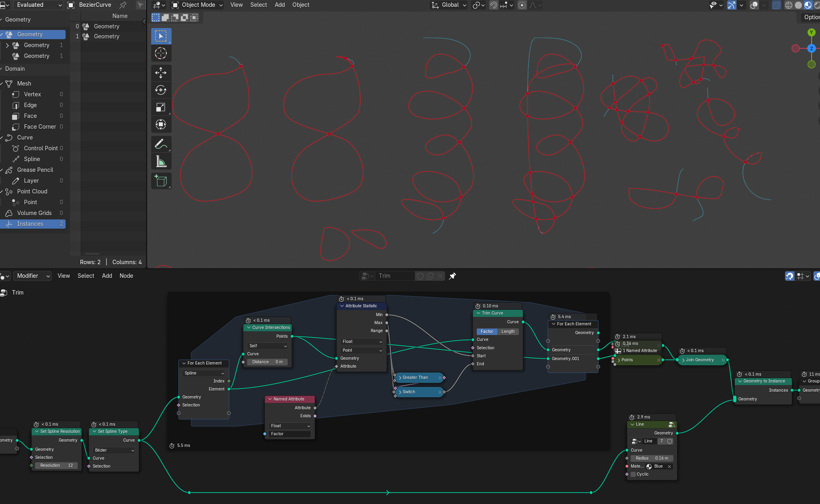820x504 pixels.
Task: Select the Add Cube tool
Action: [x=161, y=181]
